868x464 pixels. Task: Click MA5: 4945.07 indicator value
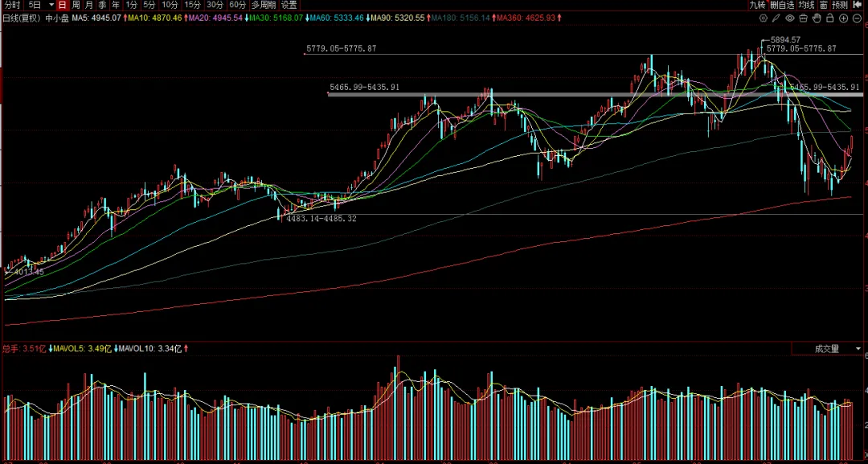coord(97,18)
